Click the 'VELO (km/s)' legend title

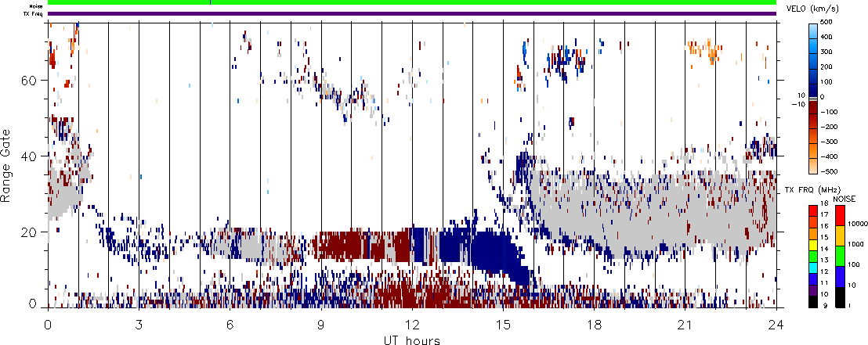pyautogui.click(x=812, y=9)
